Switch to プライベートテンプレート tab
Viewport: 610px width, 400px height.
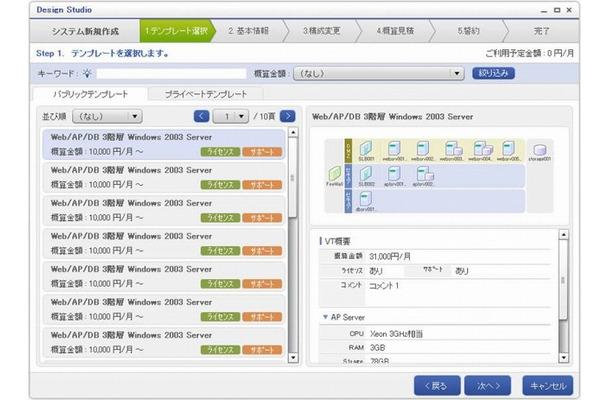206,94
